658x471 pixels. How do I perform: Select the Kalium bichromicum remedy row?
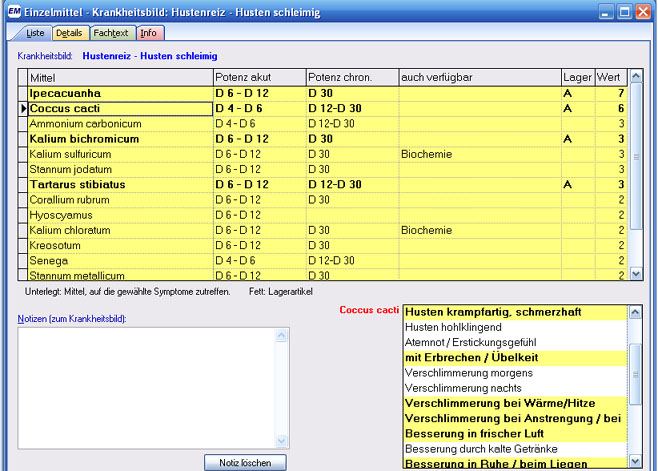pos(120,139)
